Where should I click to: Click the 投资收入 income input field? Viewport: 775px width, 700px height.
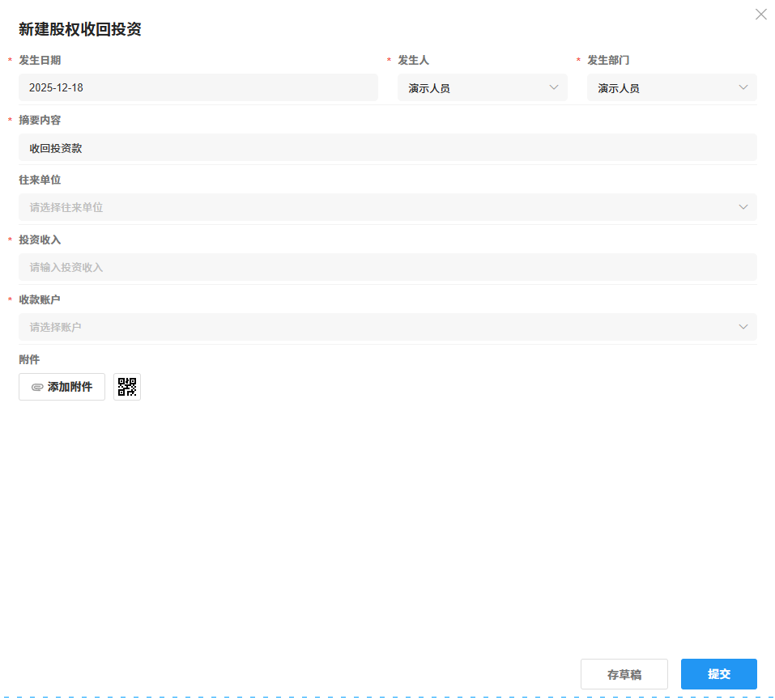click(x=387, y=266)
